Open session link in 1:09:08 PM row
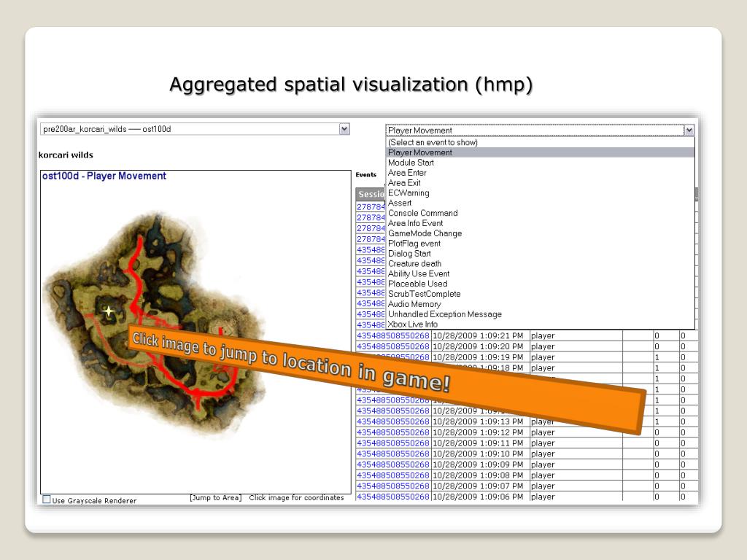747x560 pixels. (393, 475)
